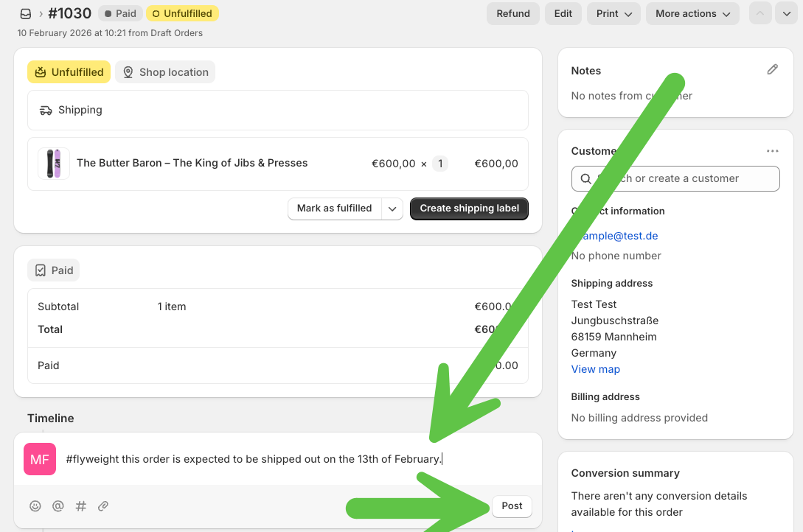
Task: Open the Print dropdown
Action: click(613, 13)
